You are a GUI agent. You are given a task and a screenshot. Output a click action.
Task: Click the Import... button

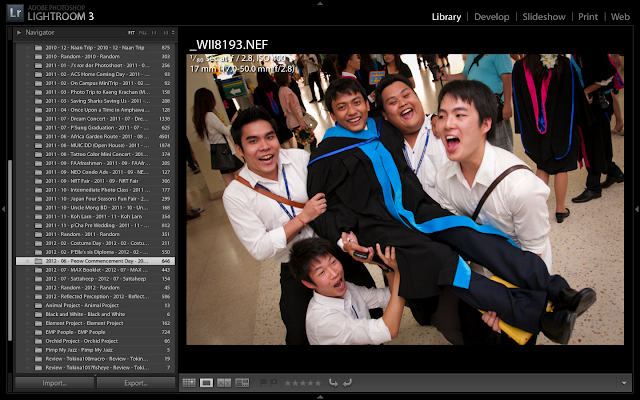tap(54, 383)
